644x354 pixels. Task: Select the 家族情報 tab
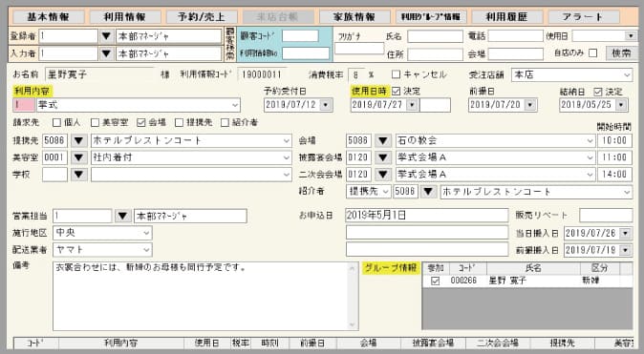coord(354,17)
